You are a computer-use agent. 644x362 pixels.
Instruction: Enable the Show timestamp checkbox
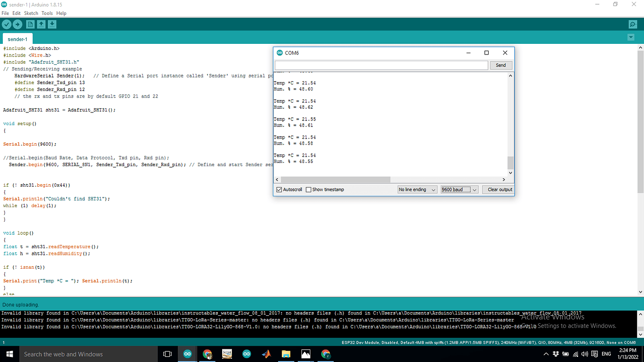click(x=308, y=189)
